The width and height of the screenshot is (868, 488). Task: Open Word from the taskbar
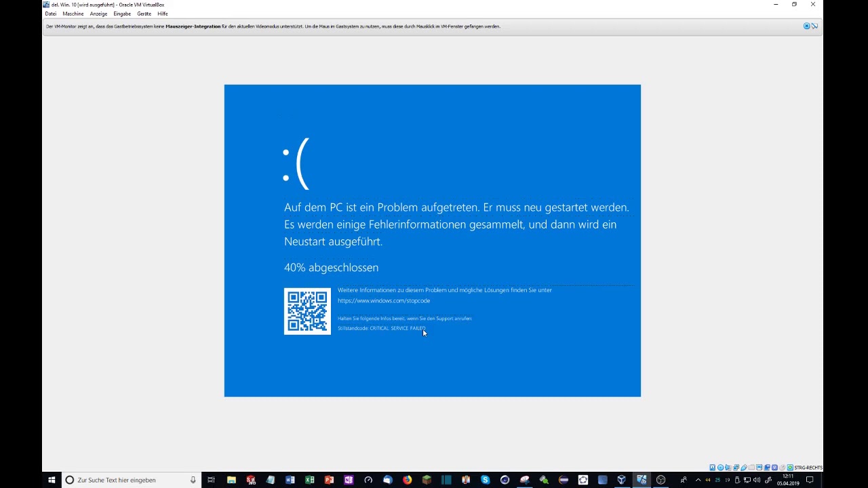point(290,480)
